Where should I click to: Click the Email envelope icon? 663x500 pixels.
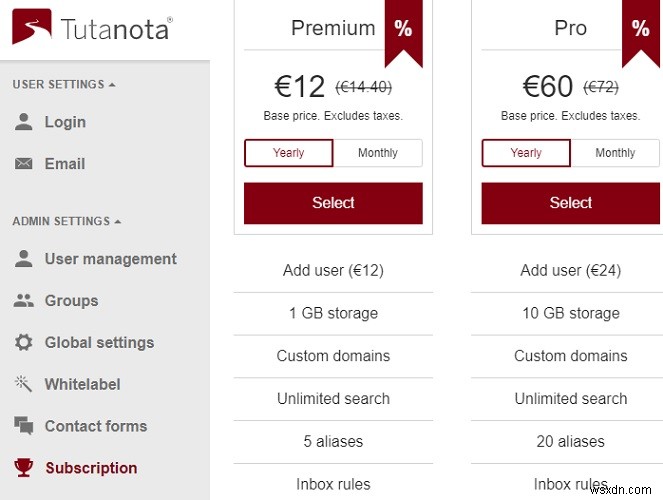[x=24, y=164]
